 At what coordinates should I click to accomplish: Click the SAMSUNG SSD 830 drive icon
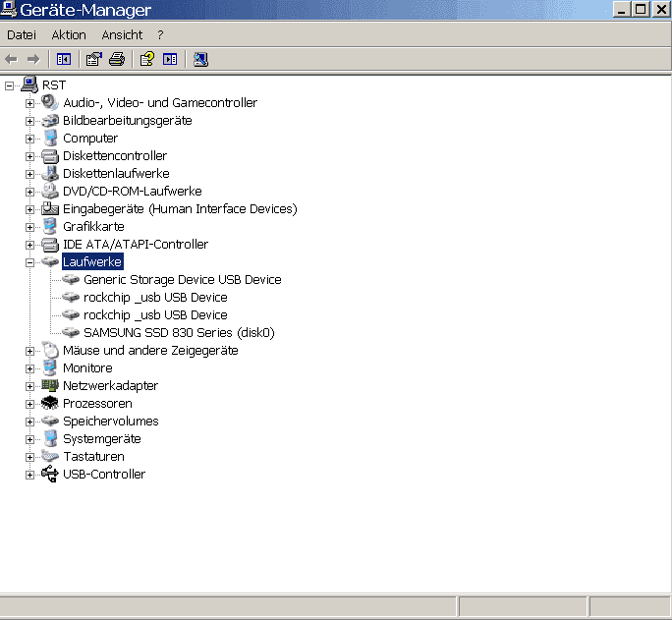tap(71, 332)
